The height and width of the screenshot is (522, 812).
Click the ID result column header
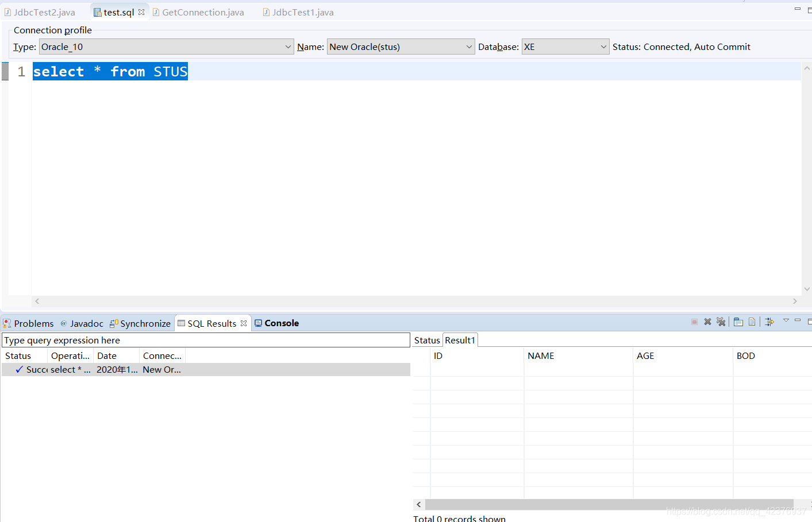(x=477, y=355)
